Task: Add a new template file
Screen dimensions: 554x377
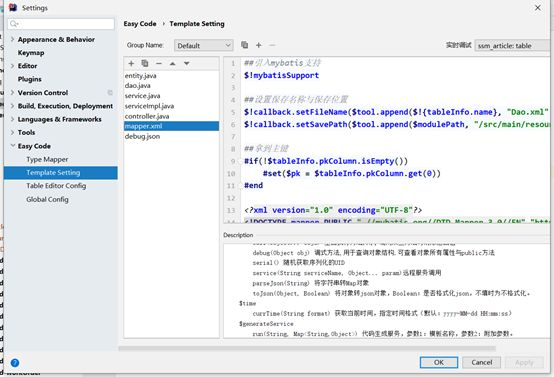Action: click(131, 64)
